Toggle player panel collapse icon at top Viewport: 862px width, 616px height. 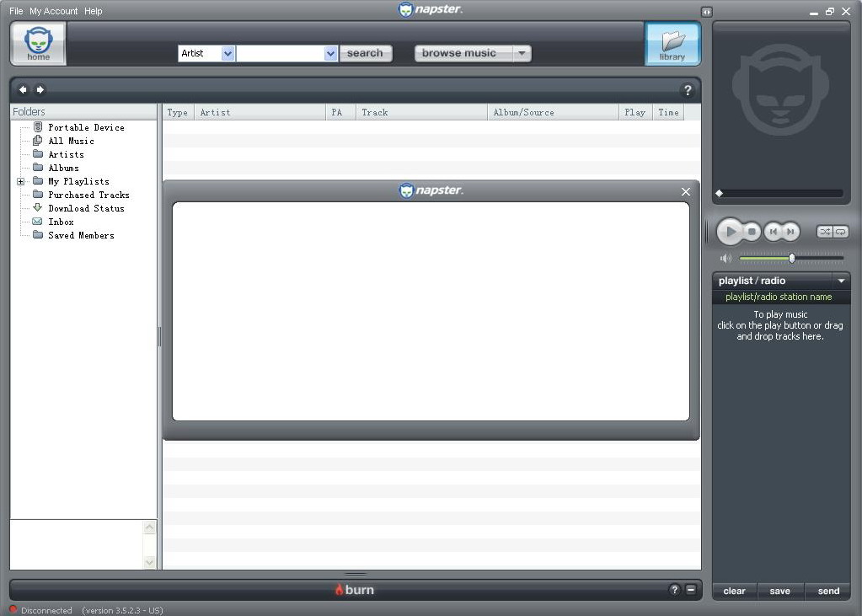(706, 12)
